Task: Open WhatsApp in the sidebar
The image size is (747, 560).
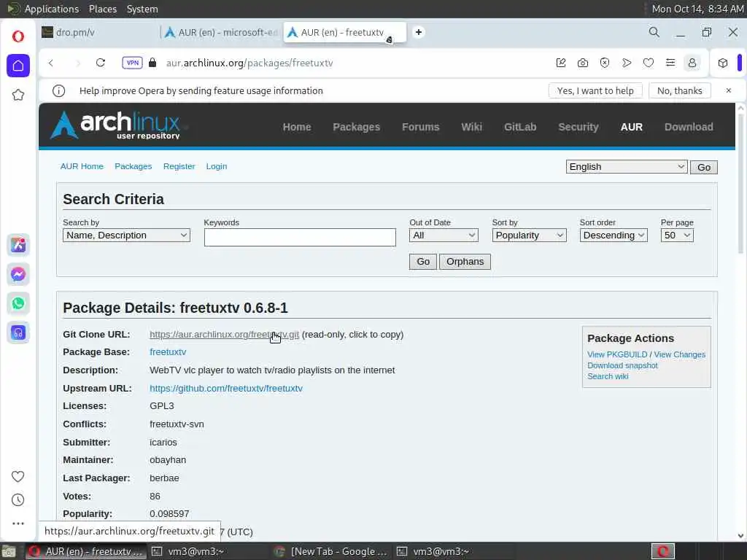Action: pyautogui.click(x=18, y=303)
